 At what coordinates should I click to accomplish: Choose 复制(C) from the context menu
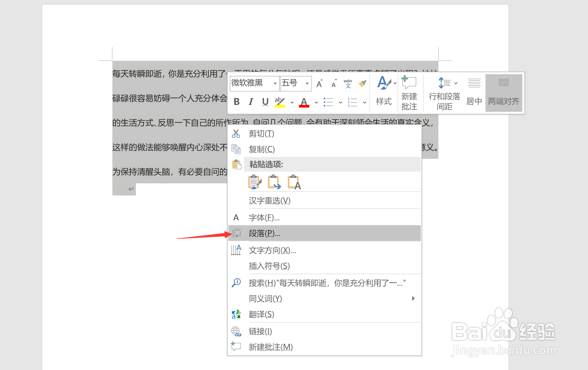point(324,149)
